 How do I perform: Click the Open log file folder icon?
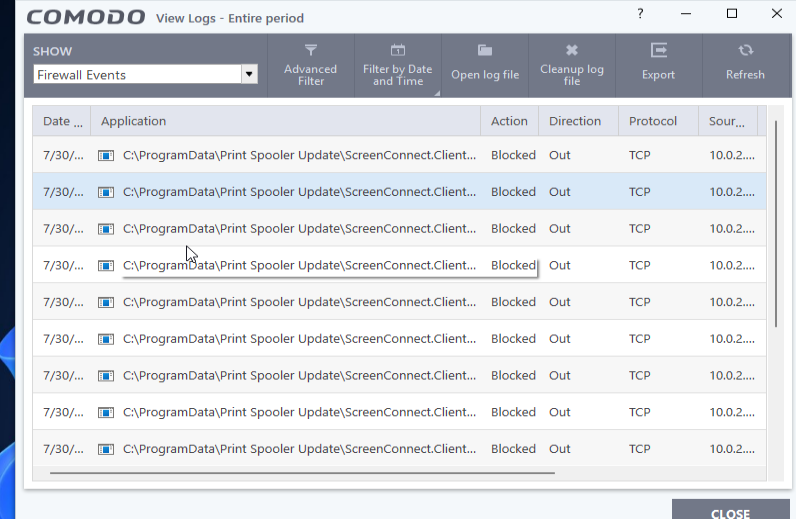(485, 50)
